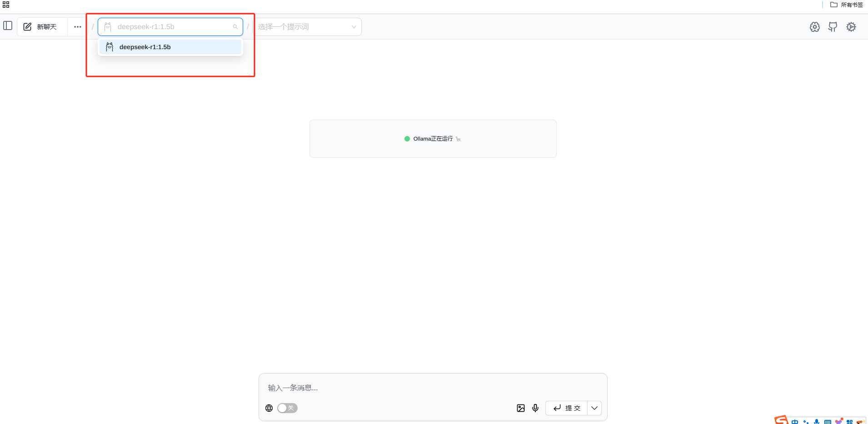The height and width of the screenshot is (424, 868).
Task: Expand the 选择一个提示词 prompt dropdown
Action: click(x=307, y=27)
